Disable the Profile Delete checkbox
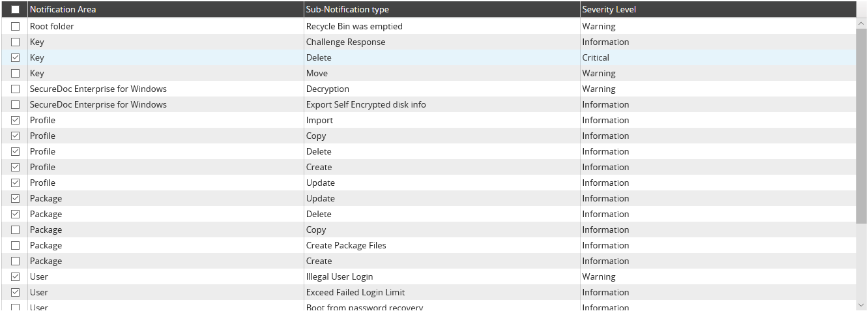 tap(16, 152)
